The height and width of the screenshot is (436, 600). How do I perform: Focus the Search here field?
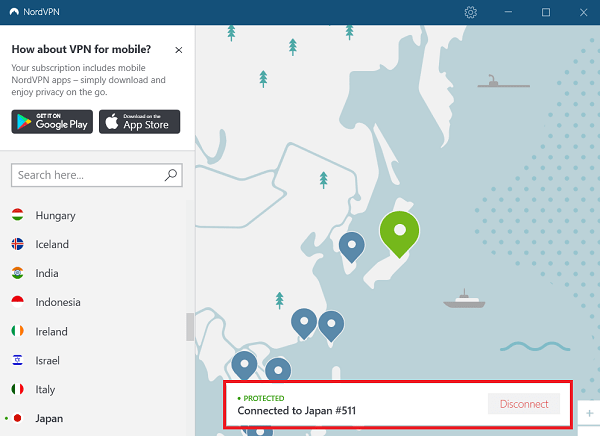(97, 175)
